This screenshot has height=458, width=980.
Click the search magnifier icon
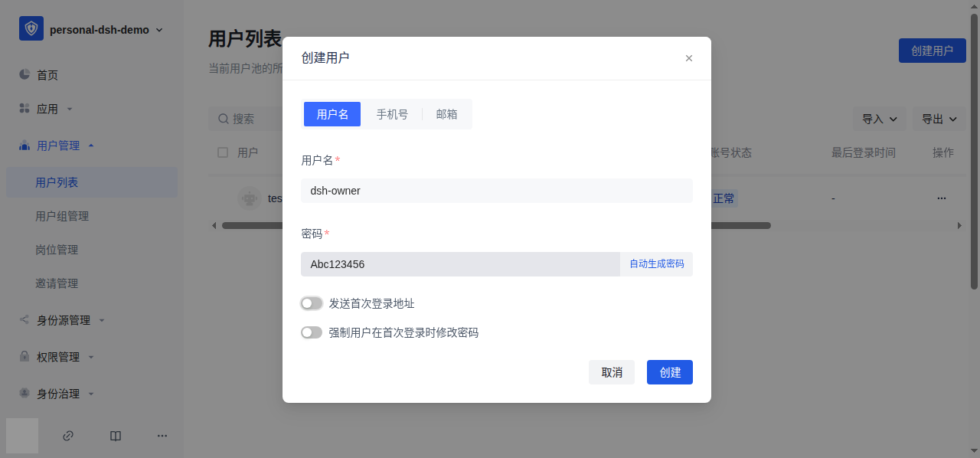224,119
